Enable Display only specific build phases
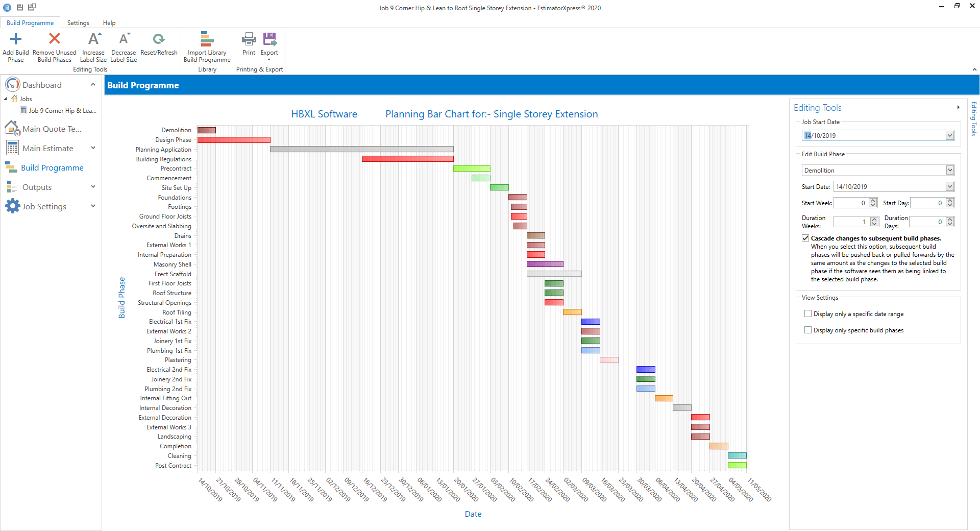This screenshot has height=531, width=980. (808, 330)
